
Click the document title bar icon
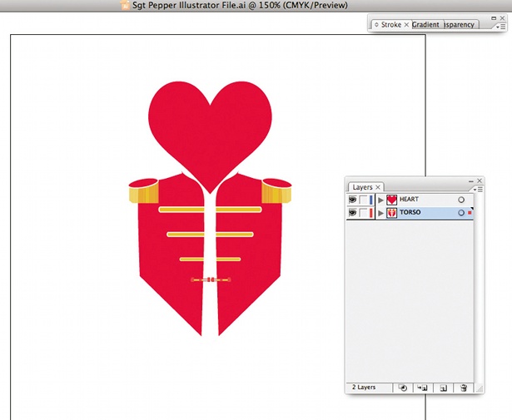point(124,5)
